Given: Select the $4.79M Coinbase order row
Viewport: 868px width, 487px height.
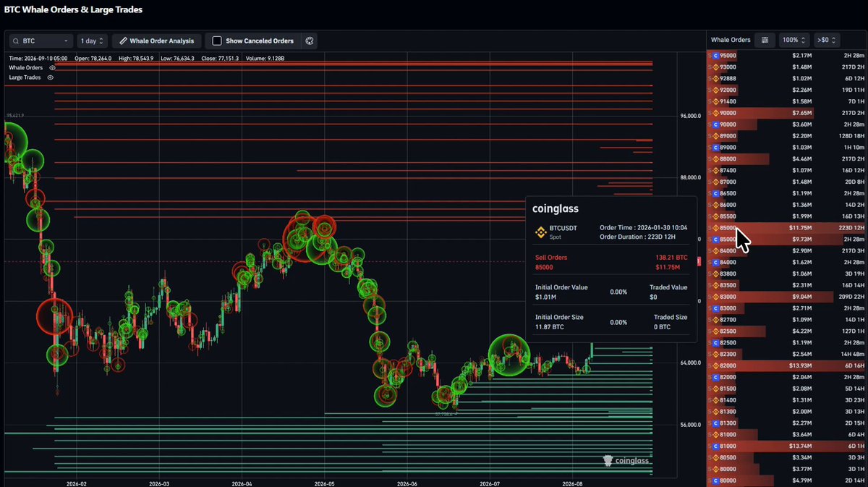Looking at the screenshot, I should pos(787,480).
